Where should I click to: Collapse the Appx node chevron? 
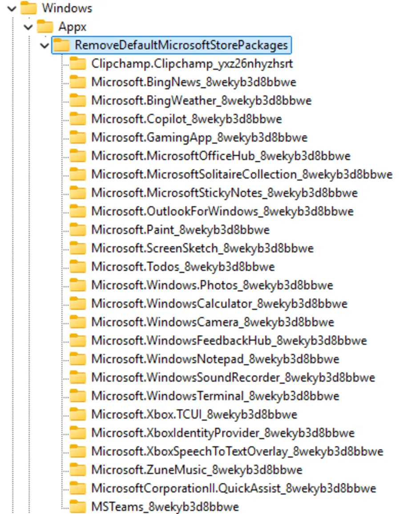28,27
